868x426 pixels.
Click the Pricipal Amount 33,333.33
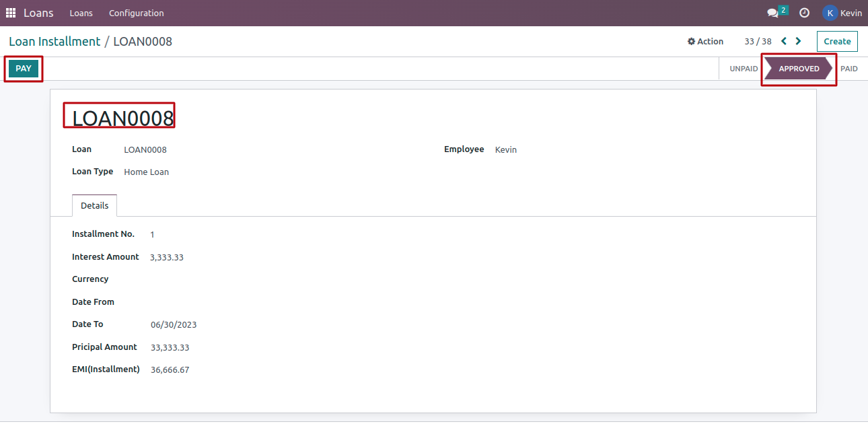click(x=170, y=347)
